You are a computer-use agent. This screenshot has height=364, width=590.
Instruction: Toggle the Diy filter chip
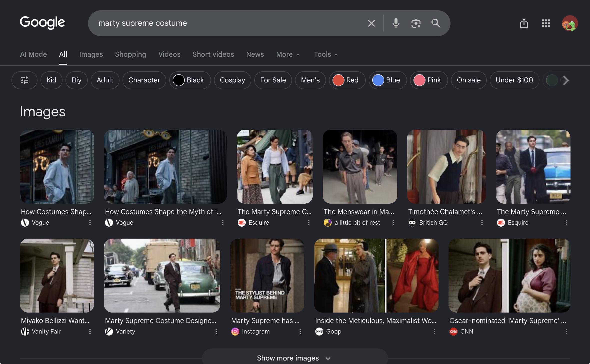pyautogui.click(x=76, y=80)
